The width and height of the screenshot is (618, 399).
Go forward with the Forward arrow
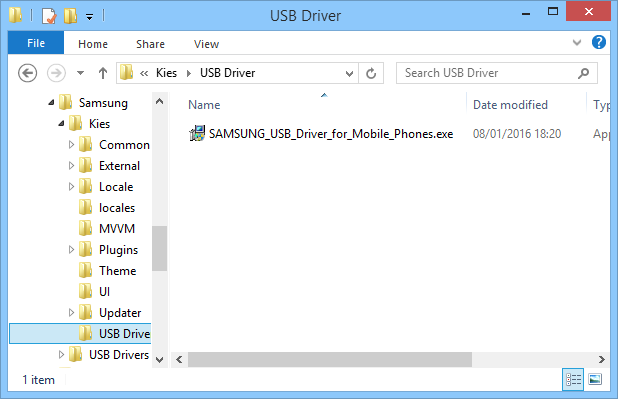point(56,73)
